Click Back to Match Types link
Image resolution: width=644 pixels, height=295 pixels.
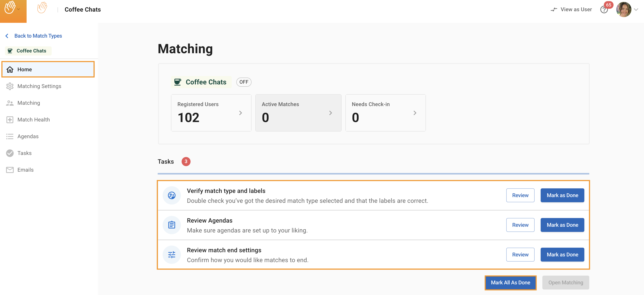tap(38, 36)
